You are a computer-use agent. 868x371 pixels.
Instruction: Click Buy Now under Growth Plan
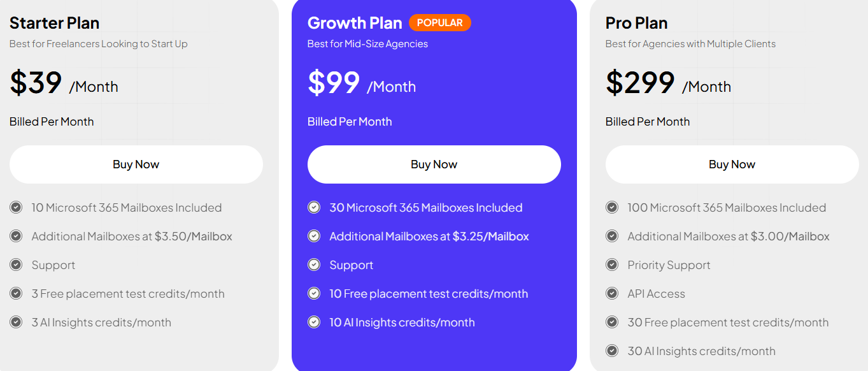coord(434,164)
